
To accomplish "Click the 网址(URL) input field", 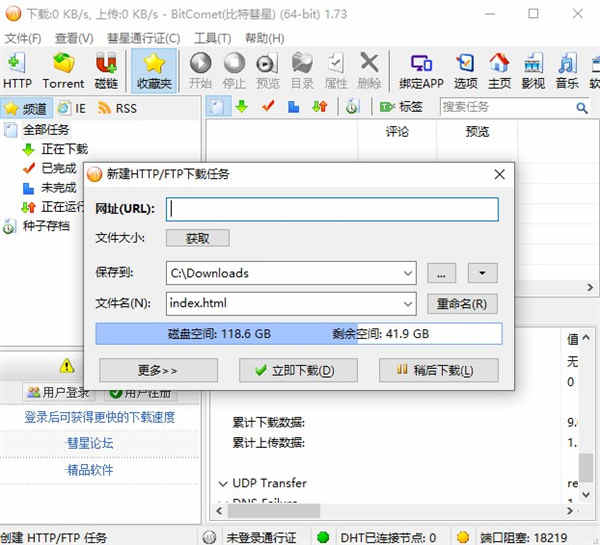I will [332, 209].
